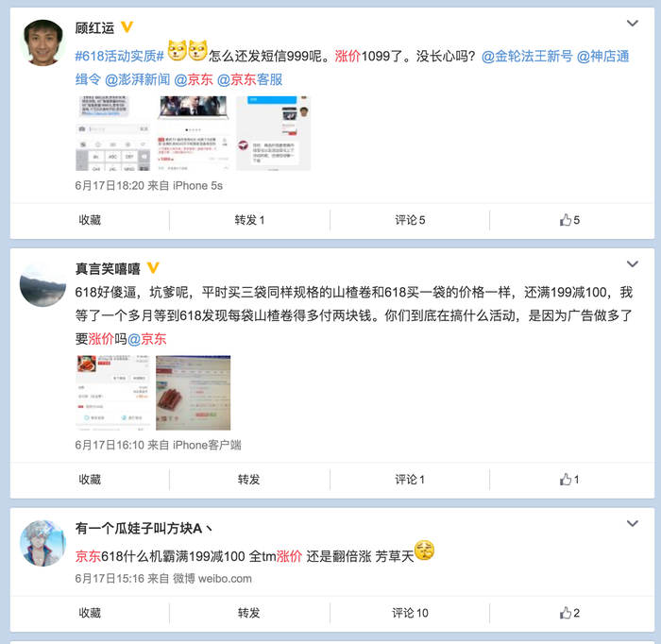The height and width of the screenshot is (644, 661).
Task: Open 真言笑嘻嘻's landscape avatar
Action: pos(43,283)
